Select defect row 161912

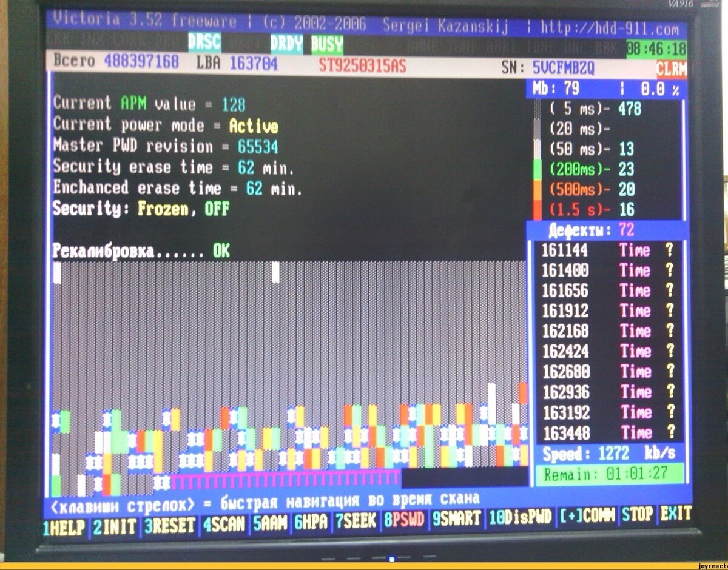607,311
